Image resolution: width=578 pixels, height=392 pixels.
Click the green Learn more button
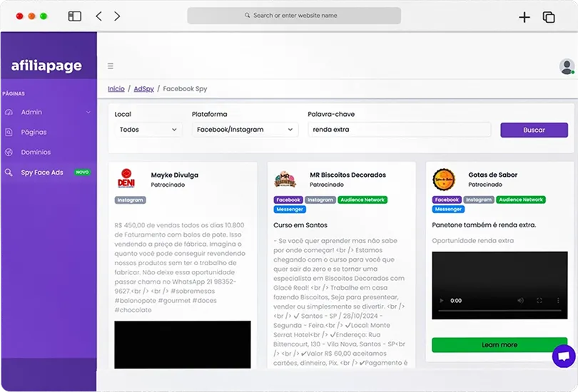click(499, 345)
